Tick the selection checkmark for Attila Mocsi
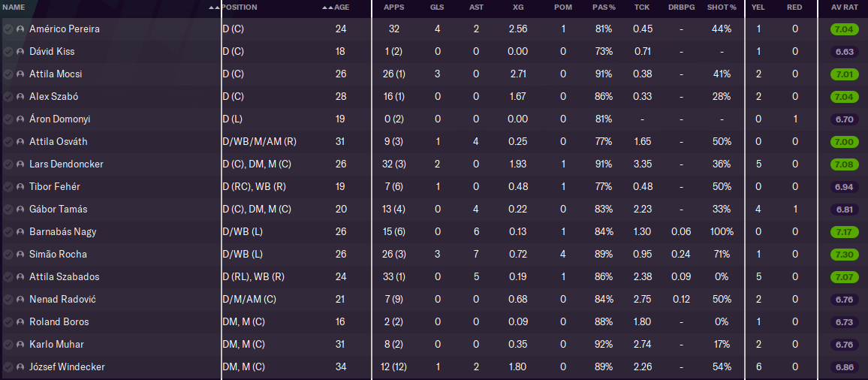Viewport: 868px width, 380px height. coord(8,74)
